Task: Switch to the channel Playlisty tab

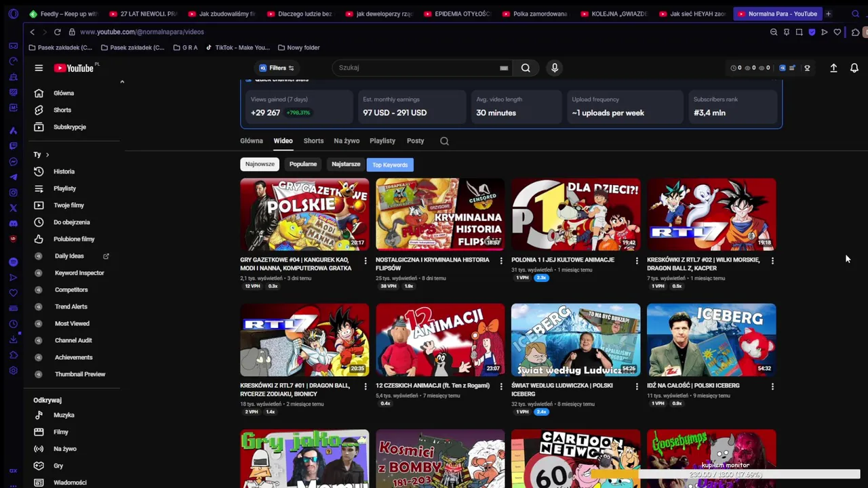Action: point(382,141)
